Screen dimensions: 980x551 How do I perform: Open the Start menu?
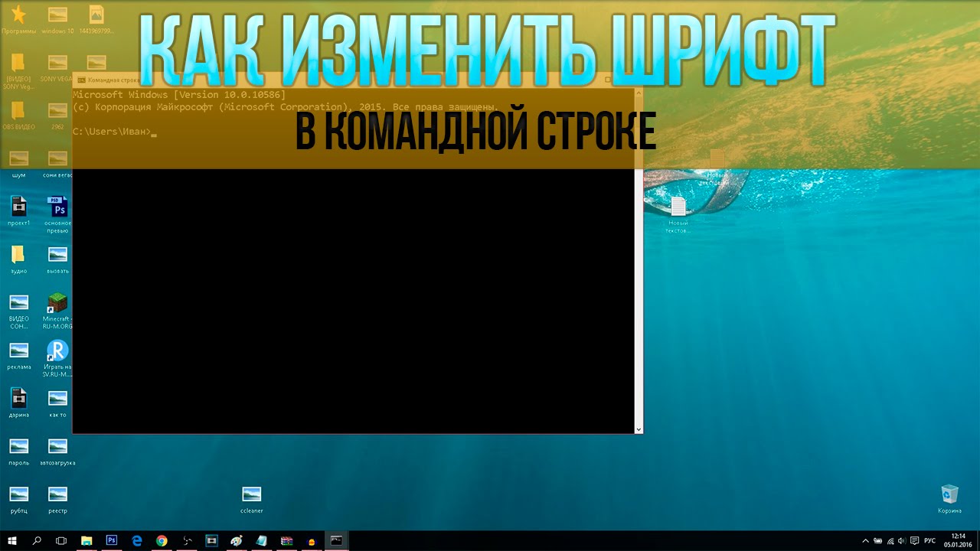pyautogui.click(x=12, y=540)
